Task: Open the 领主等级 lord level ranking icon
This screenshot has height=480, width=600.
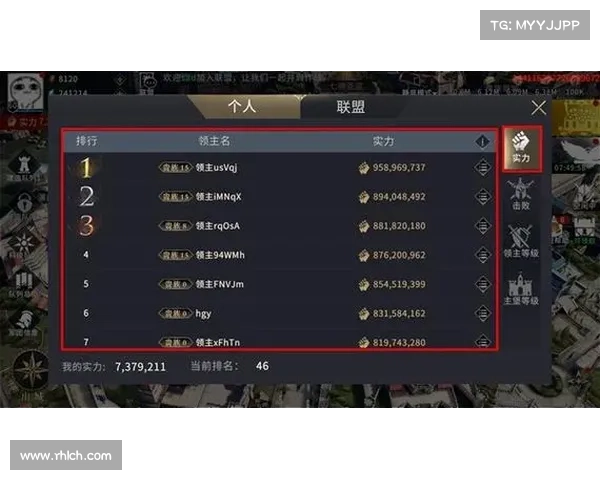Action: tap(521, 241)
